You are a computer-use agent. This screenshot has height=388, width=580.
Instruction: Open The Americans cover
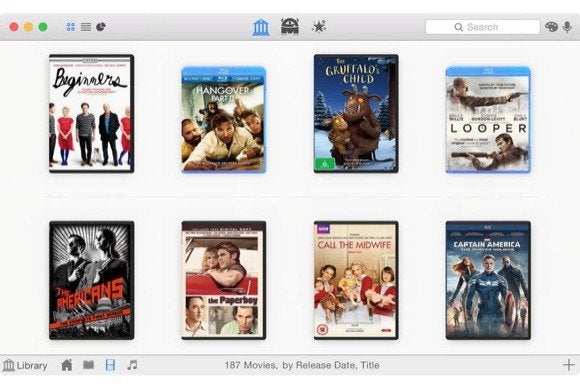click(x=91, y=280)
